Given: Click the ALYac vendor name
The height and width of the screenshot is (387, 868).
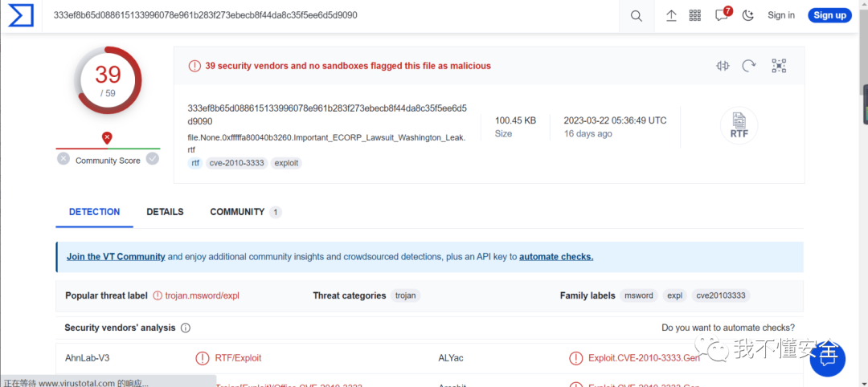Looking at the screenshot, I should 451,358.
